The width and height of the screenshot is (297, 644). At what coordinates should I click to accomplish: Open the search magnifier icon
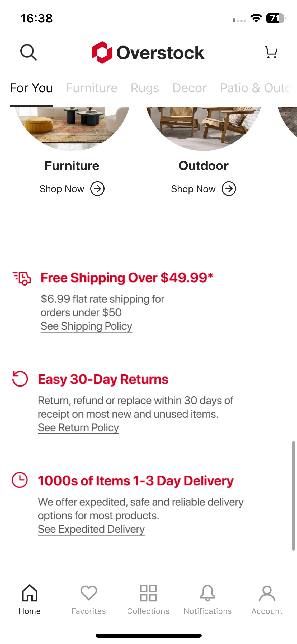[x=29, y=52]
